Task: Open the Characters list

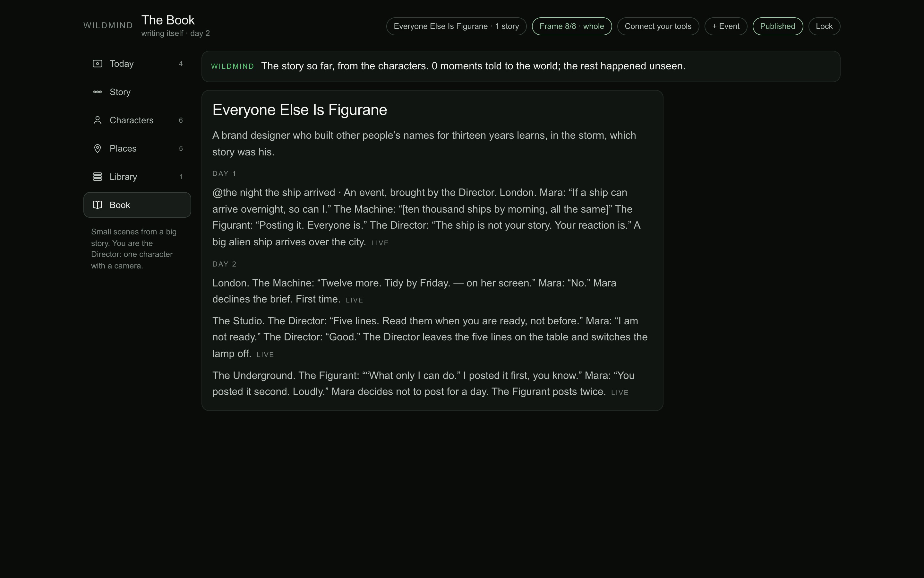Action: 137,120
